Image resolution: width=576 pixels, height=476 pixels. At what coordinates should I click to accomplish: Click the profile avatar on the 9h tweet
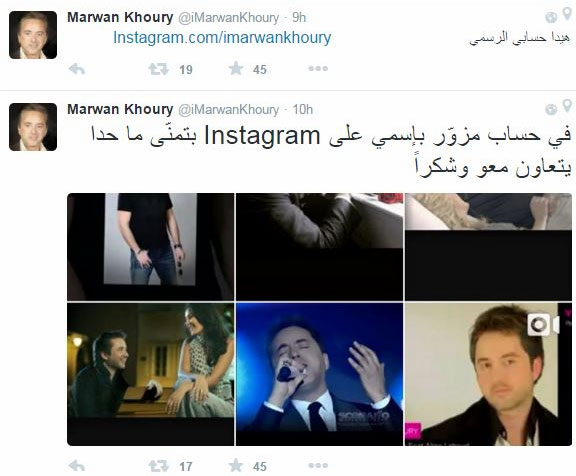[x=33, y=35]
